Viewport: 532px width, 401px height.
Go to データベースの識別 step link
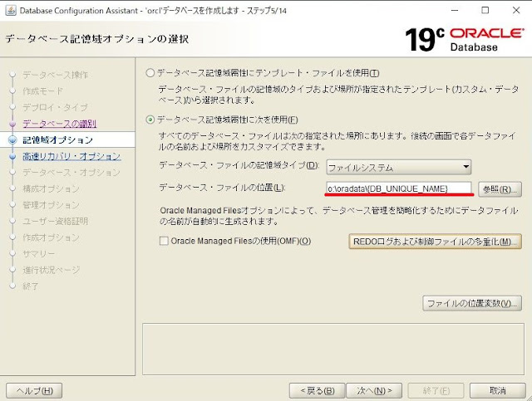(x=59, y=124)
